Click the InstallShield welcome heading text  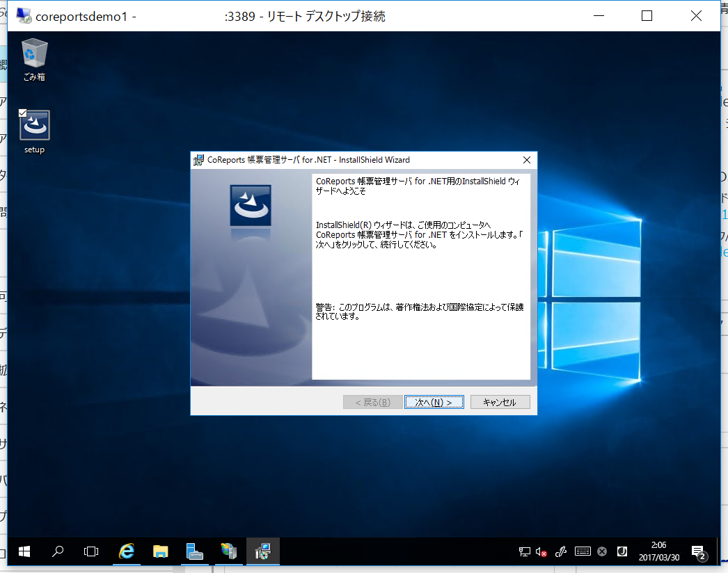click(418, 186)
